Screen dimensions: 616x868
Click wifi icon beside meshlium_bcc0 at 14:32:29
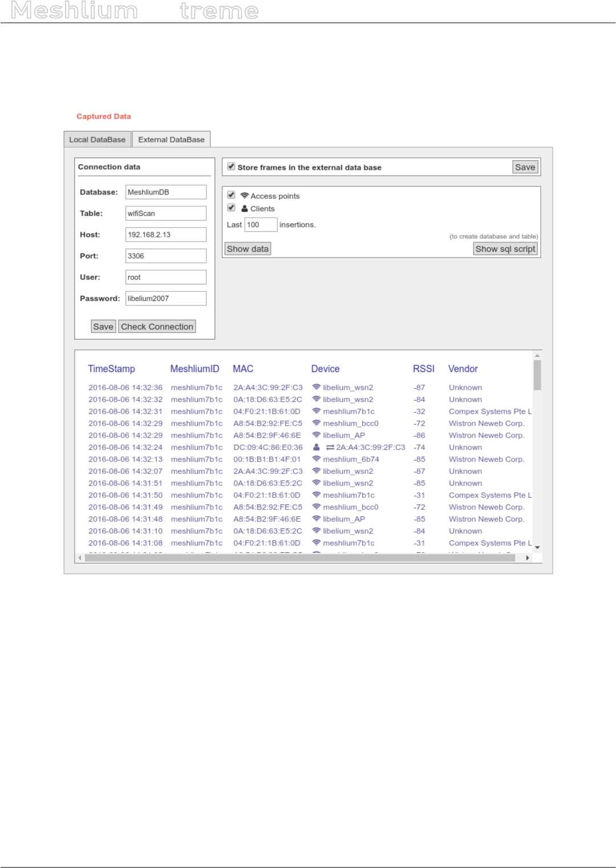316,423
